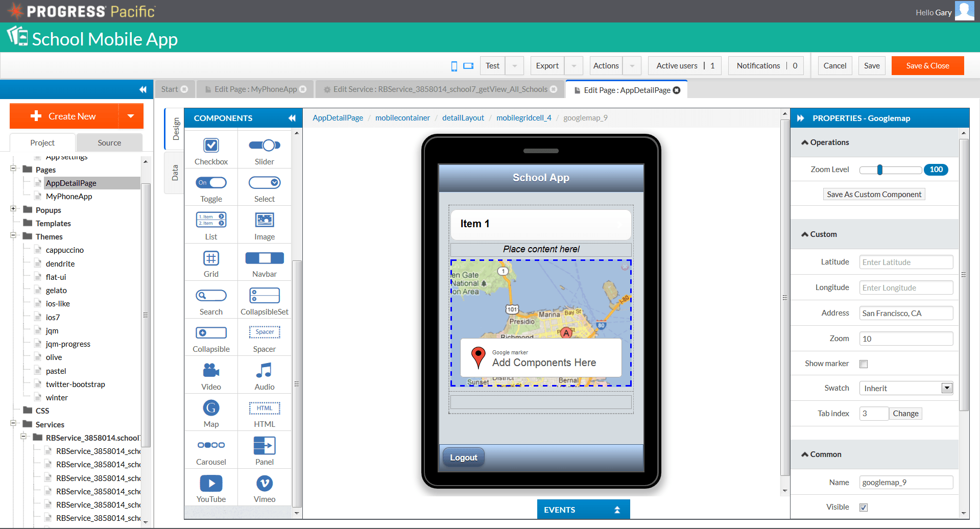Go to mobilecontainer breadcrumb

point(402,118)
